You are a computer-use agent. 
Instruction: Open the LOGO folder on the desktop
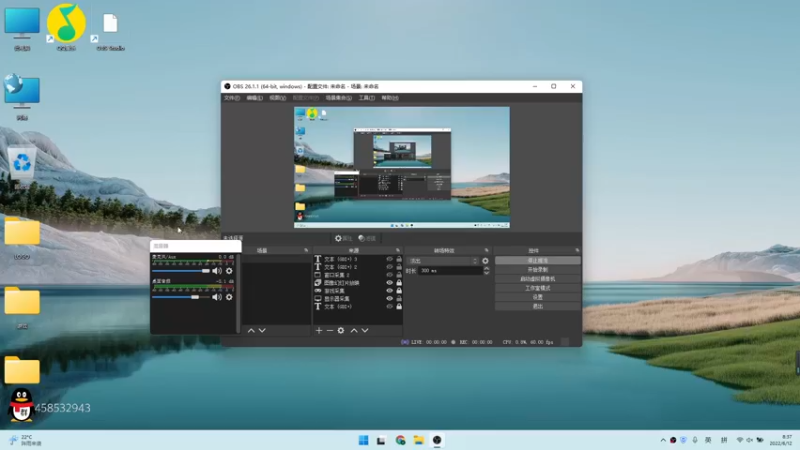point(22,238)
